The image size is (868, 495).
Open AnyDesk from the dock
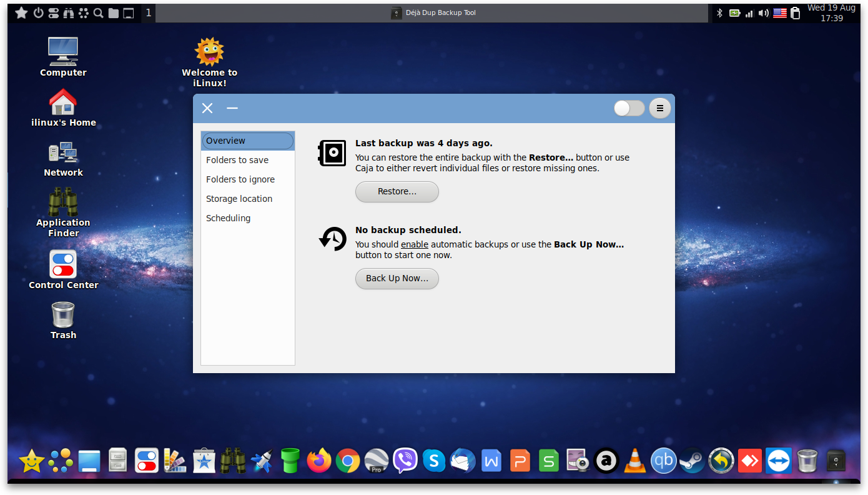750,461
